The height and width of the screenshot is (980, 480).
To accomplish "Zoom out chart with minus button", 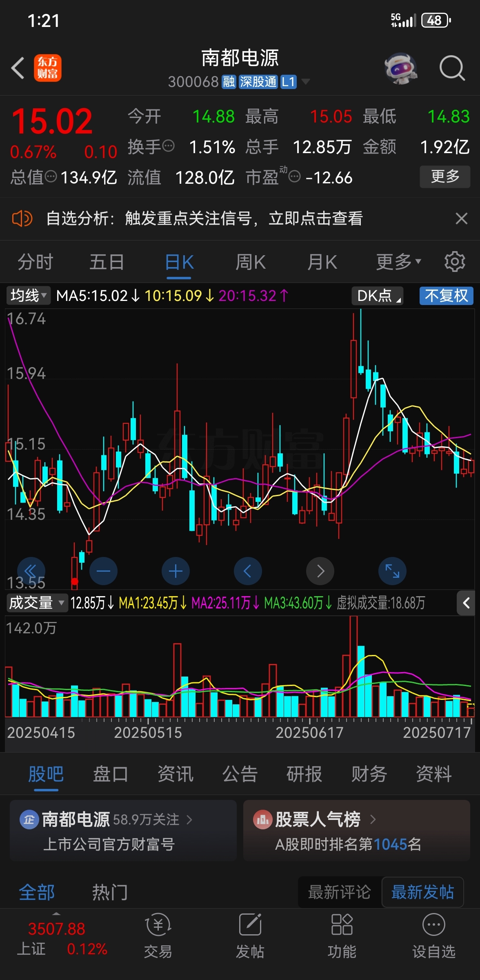I will pyautogui.click(x=103, y=571).
